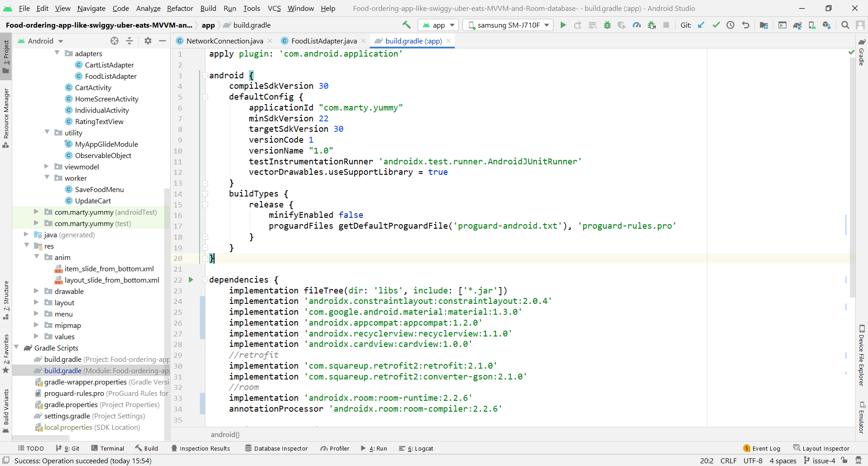Open the Event Log
The width and height of the screenshot is (868, 466).
pyautogui.click(x=762, y=448)
